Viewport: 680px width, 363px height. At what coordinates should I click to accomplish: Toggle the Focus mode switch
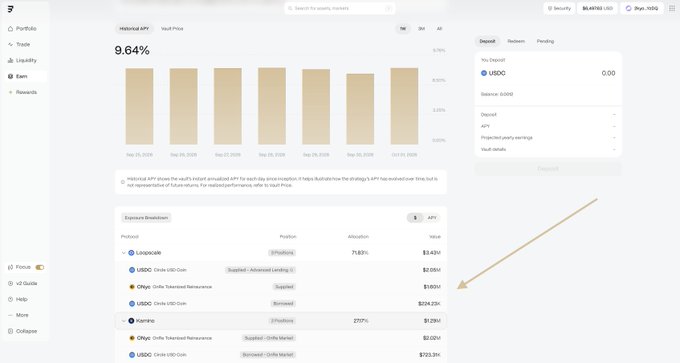40,267
